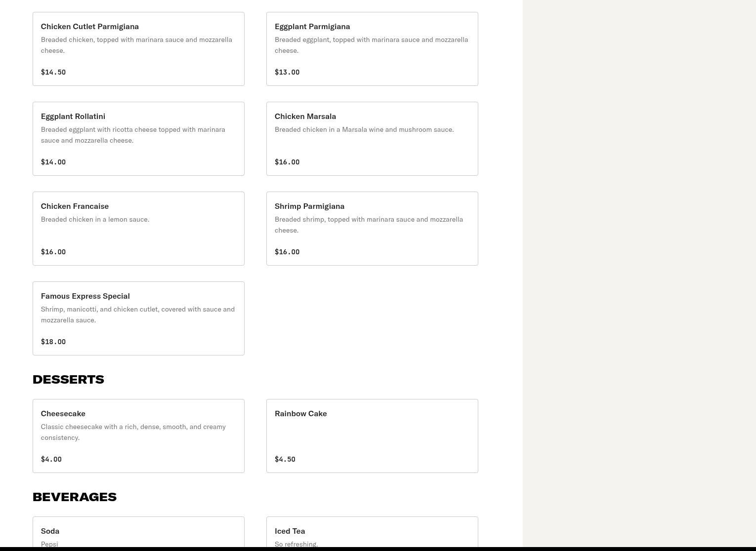The width and height of the screenshot is (756, 551).
Task: Click the 'Breaded eggplant with ricotta cheese' description
Action: click(x=133, y=135)
